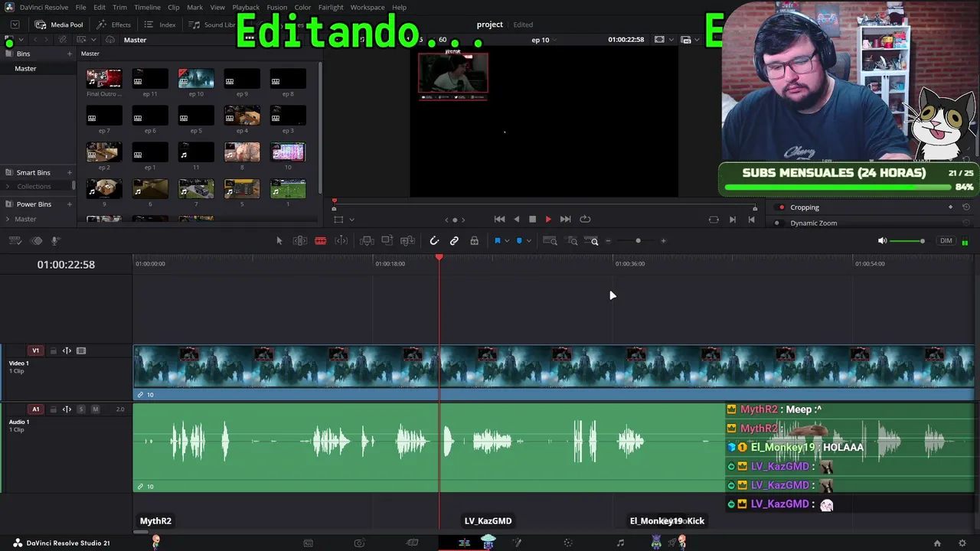
Task: Open Project Settings gear icon
Action: pos(962,543)
